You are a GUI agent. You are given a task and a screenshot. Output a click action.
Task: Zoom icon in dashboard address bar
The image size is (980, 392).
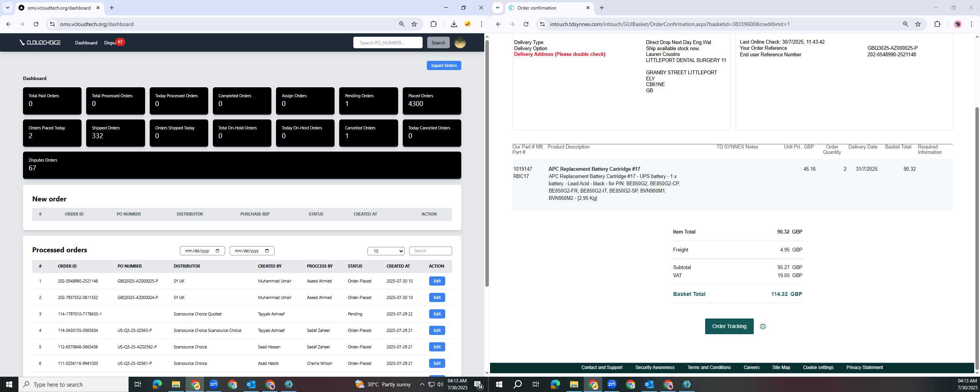[402, 24]
